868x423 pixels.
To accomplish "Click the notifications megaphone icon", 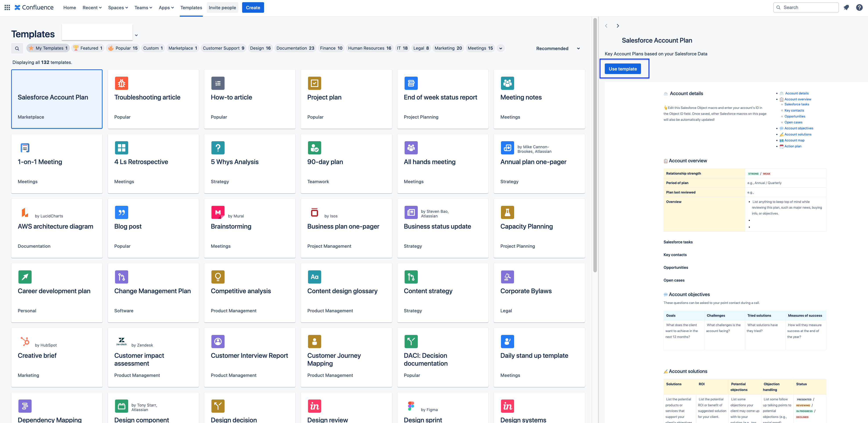I will pyautogui.click(x=846, y=7).
